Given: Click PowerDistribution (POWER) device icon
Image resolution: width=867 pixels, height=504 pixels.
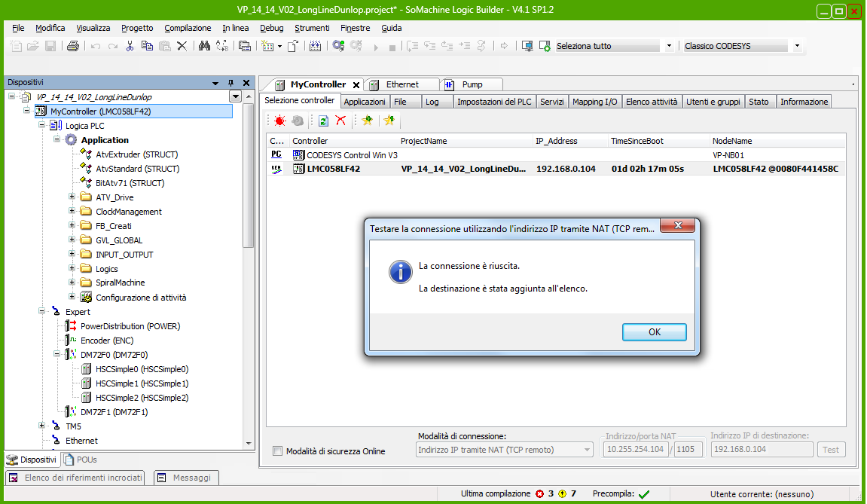Looking at the screenshot, I should pos(71,326).
